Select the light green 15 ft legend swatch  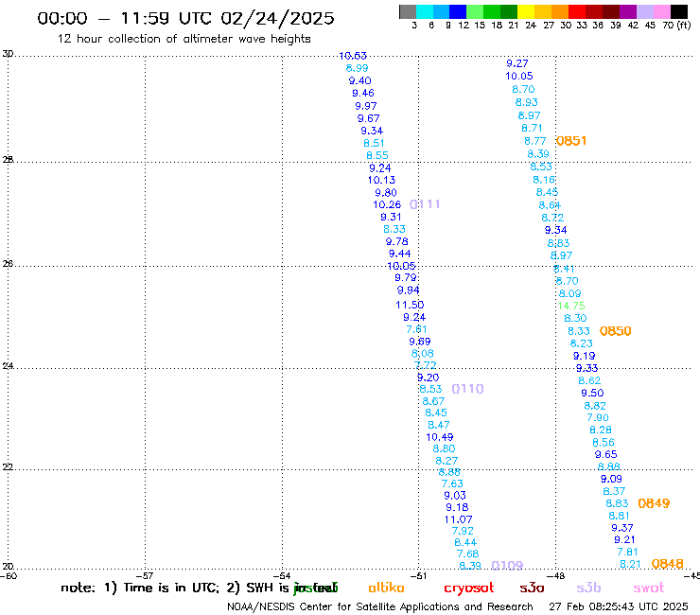(x=475, y=11)
